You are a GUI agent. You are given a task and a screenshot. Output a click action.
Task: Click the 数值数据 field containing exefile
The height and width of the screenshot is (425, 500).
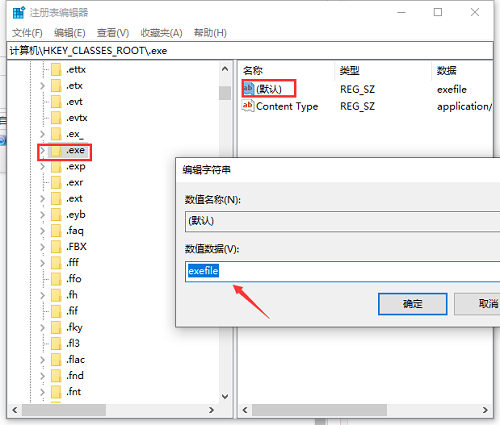(x=342, y=271)
